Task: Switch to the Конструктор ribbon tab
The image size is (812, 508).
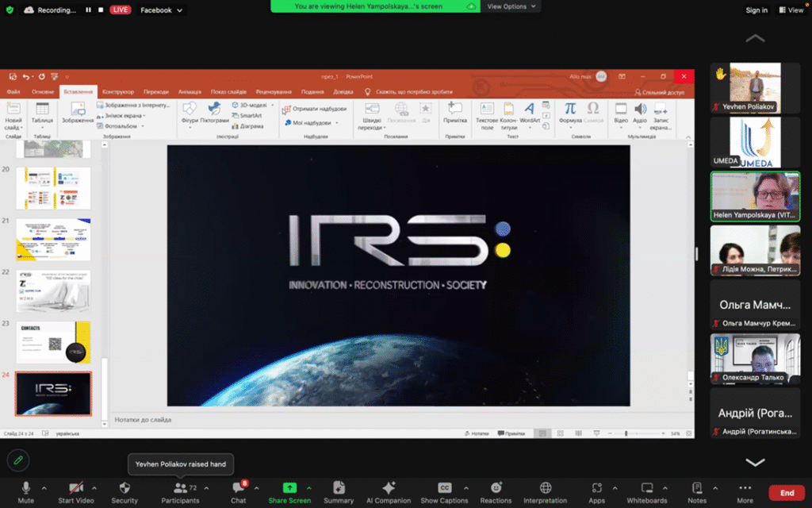Action: click(118, 92)
